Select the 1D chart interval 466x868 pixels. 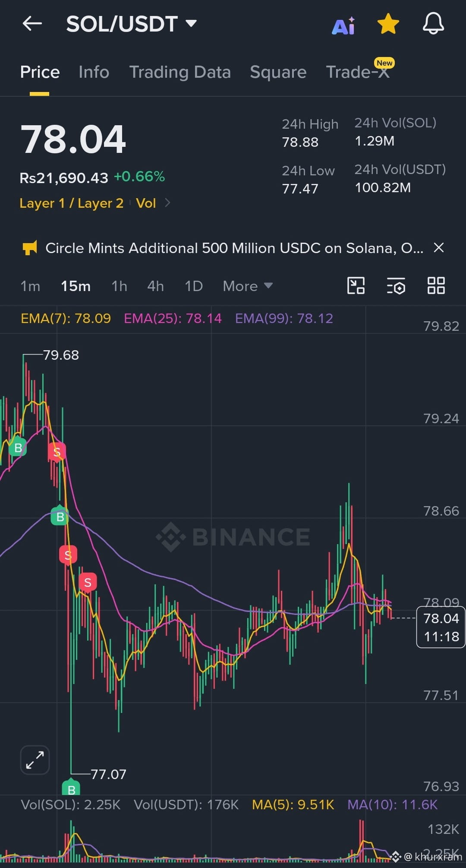pos(194,286)
